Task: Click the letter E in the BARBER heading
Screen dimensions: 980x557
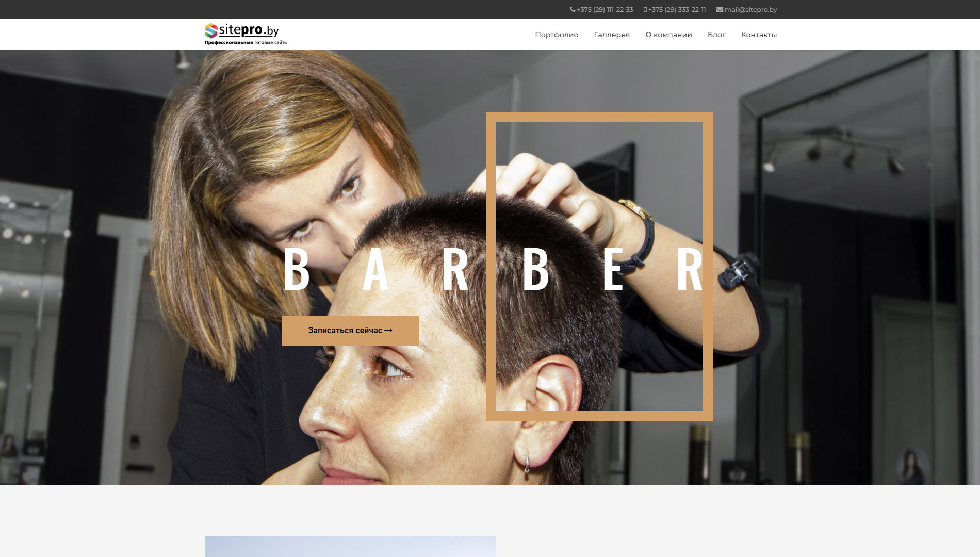Action: point(613,270)
